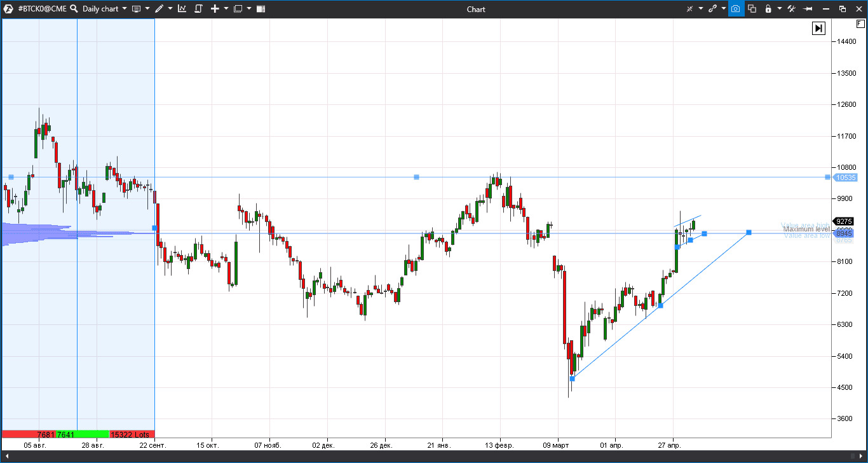The image size is (868, 463).
Task: Click the duplicate chart window icon
Action: click(752, 9)
